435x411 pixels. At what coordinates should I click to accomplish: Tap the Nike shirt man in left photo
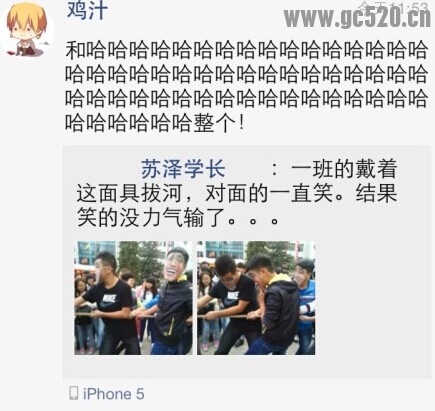pos(108,300)
